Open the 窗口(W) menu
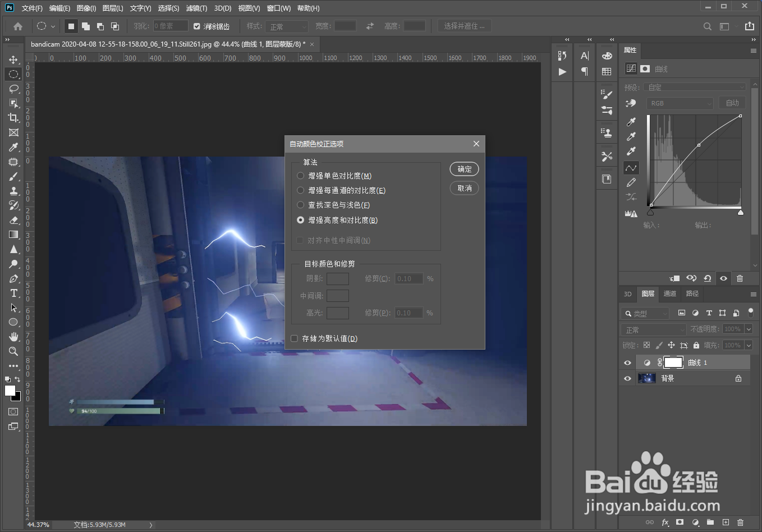Viewport: 762px width, 532px height. (279, 8)
